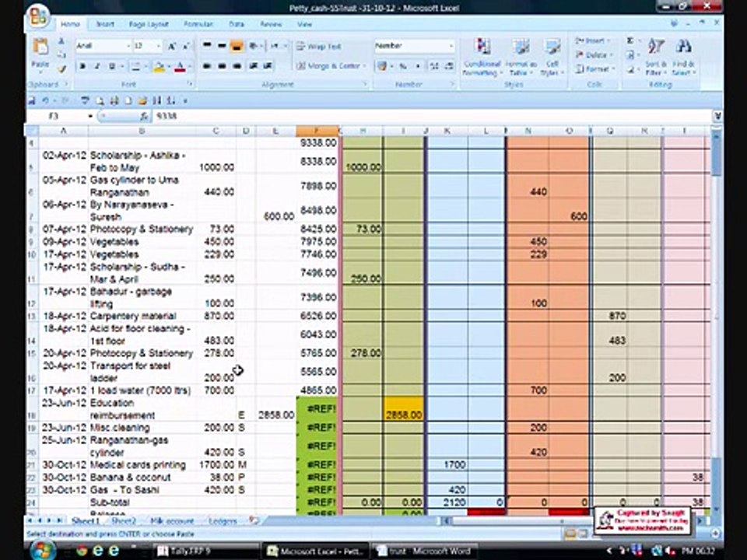Toggle Align Text Right

237,65
